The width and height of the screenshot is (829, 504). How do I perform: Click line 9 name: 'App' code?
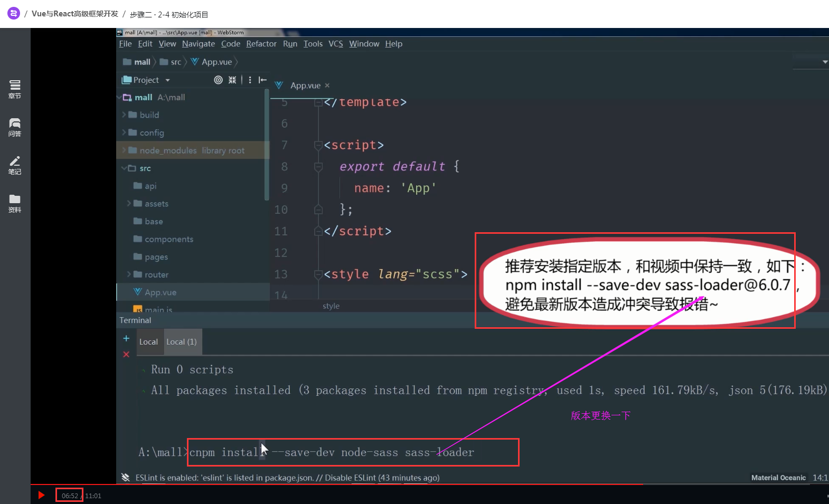coord(395,188)
